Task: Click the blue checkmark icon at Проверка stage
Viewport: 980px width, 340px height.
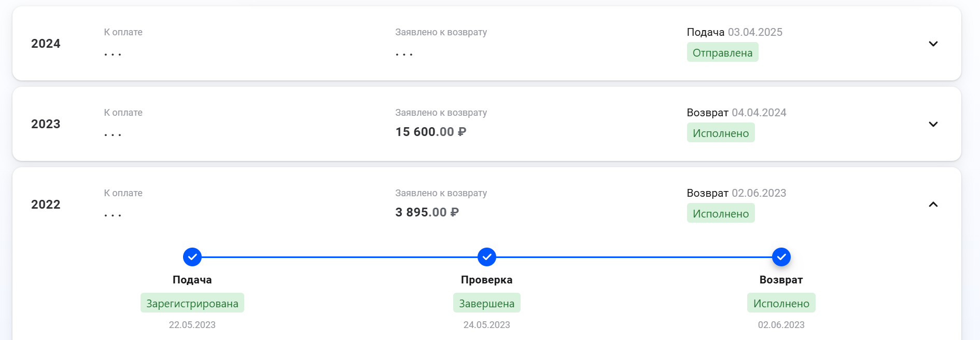Action: coord(486,255)
